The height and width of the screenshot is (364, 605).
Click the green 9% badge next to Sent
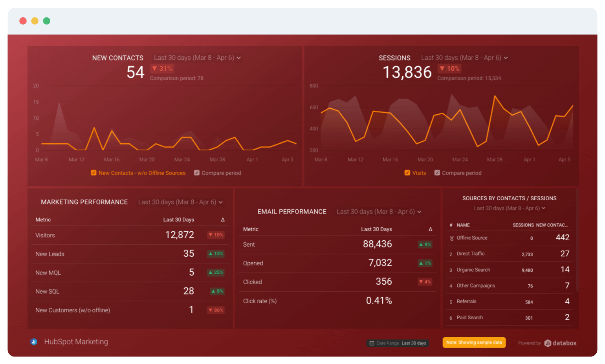pos(425,244)
